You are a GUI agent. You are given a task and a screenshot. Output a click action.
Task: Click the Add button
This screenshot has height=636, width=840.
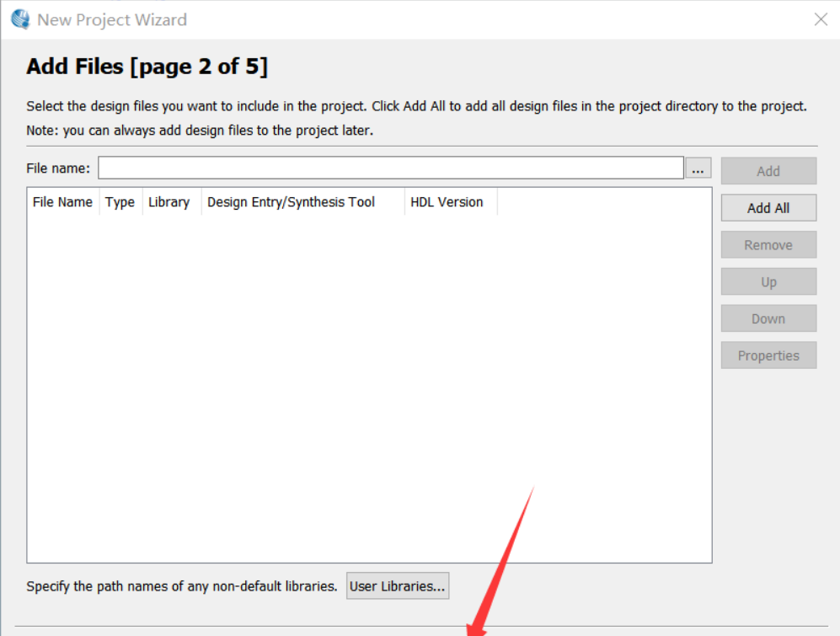(768, 171)
